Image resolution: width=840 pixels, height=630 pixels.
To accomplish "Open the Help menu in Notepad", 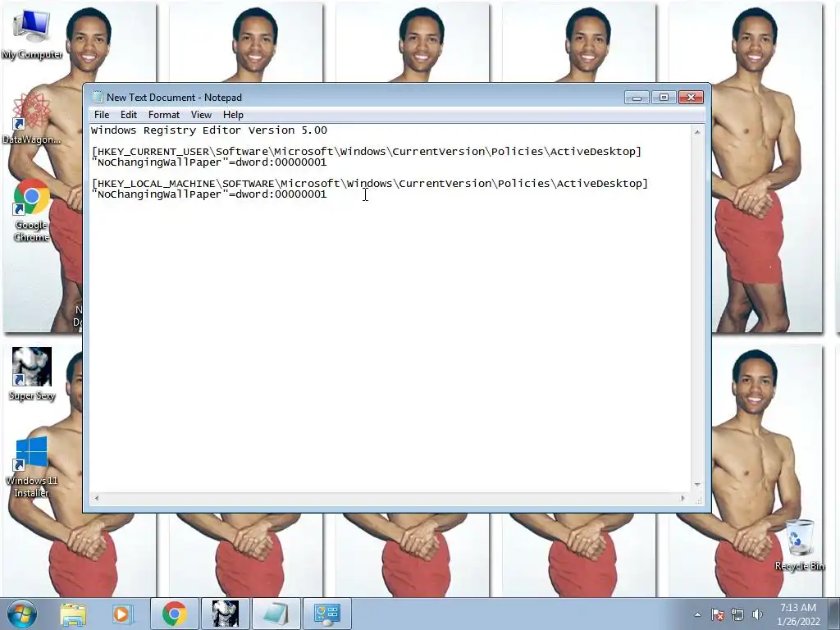I will 233,115.
